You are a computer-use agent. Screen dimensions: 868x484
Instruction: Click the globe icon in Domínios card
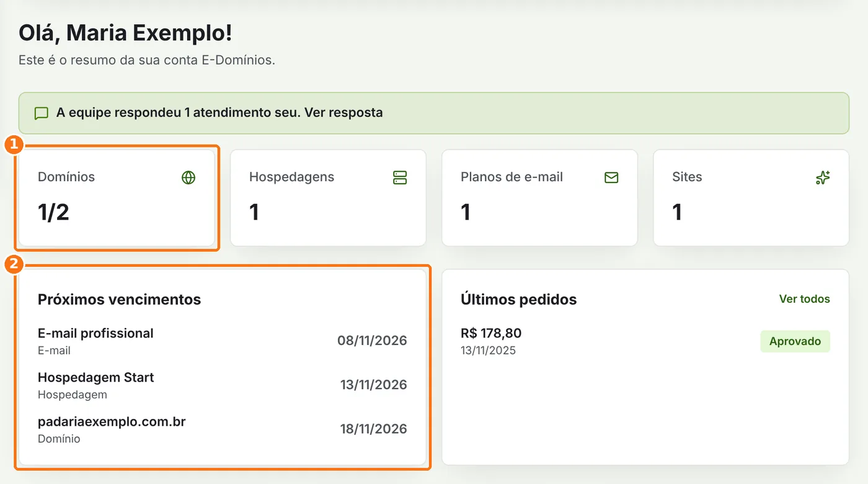[188, 177]
